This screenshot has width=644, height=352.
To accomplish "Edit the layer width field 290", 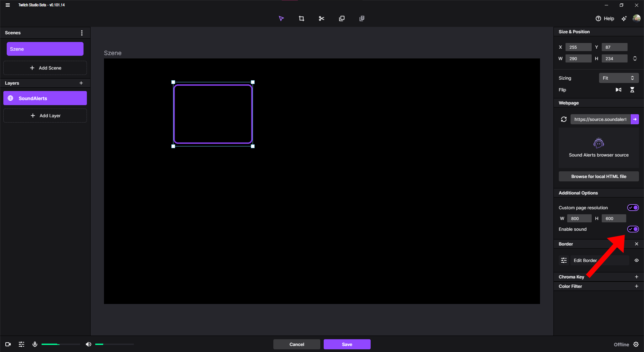I will (578, 58).
